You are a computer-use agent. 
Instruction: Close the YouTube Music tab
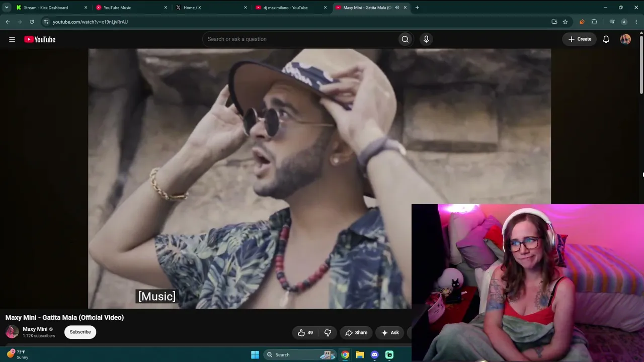(x=166, y=8)
